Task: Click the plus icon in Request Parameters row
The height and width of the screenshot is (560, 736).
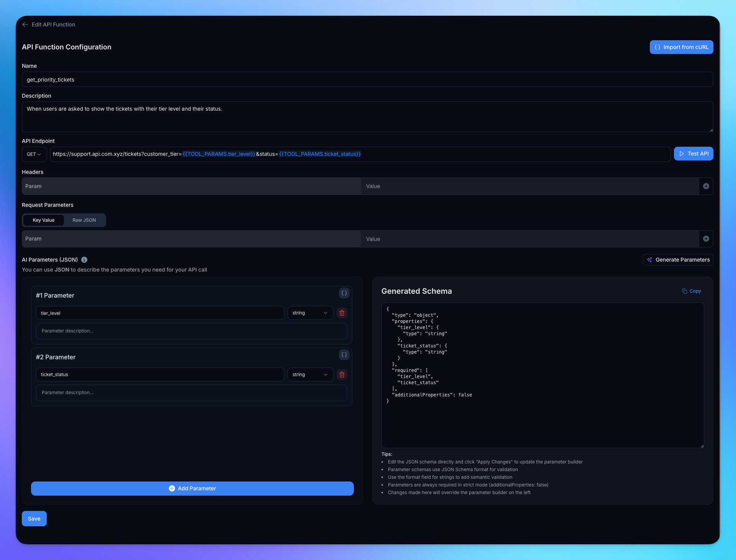Action: pyautogui.click(x=706, y=239)
